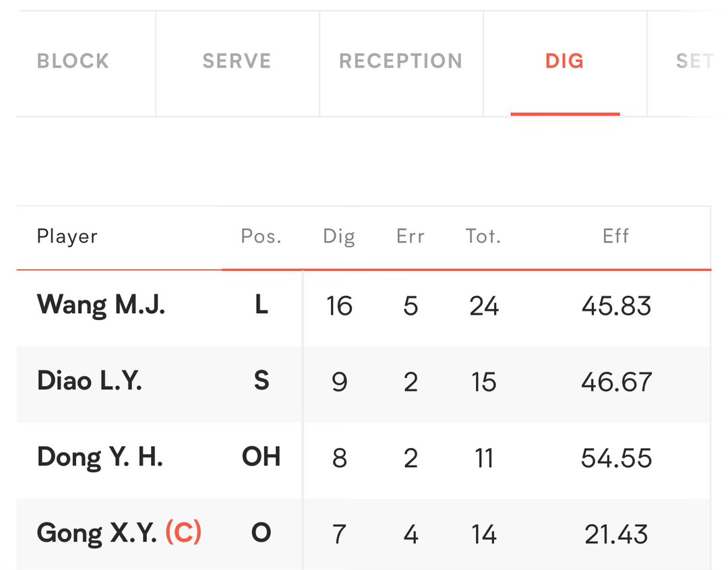Open player Dong Y. H. profile

pos(100,457)
